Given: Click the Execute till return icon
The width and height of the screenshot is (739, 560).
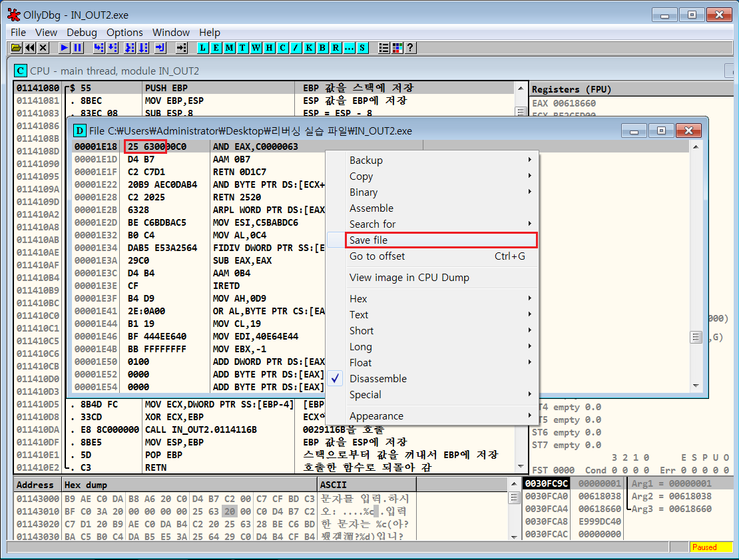Looking at the screenshot, I should 160,47.
